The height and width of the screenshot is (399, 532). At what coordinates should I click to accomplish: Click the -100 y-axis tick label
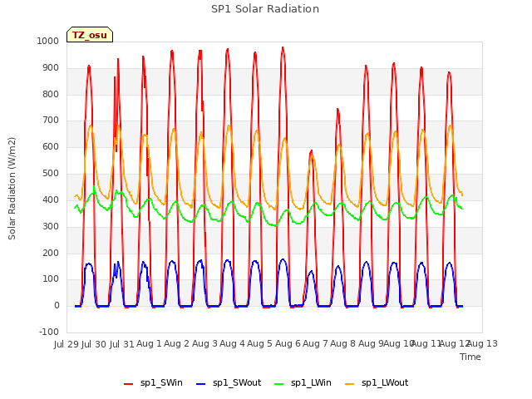[49, 332]
